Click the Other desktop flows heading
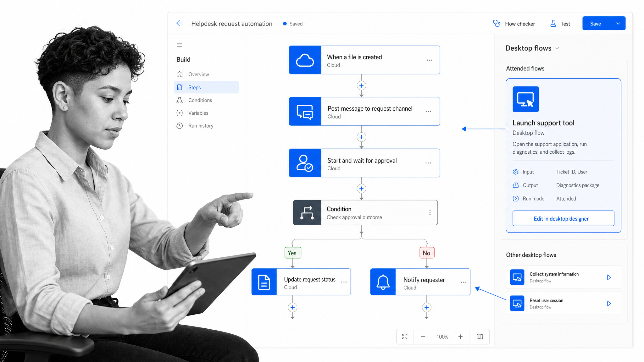This screenshot has height=362, width=644. (531, 255)
